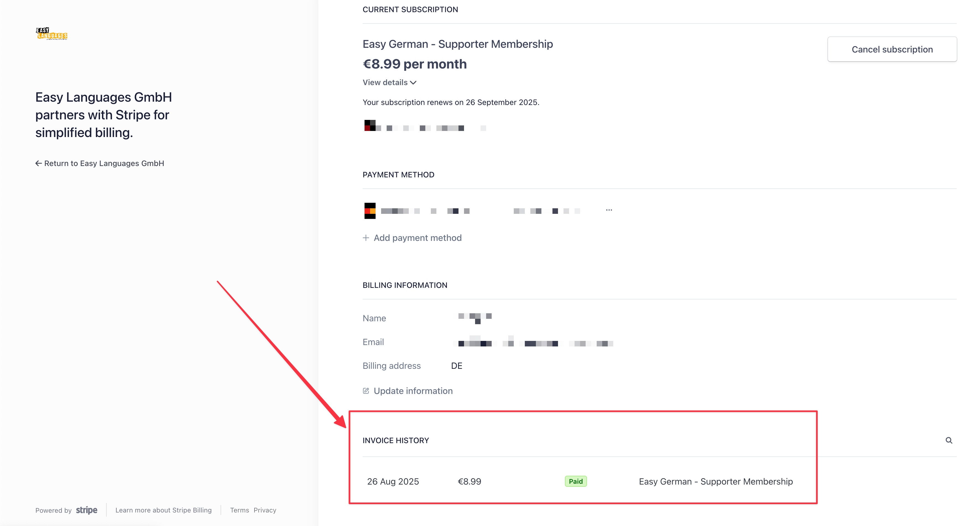
Task: Expand View details chevron
Action: 413,83
